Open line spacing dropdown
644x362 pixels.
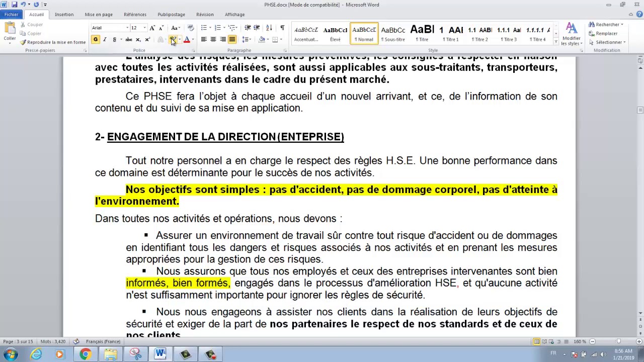[246, 40]
